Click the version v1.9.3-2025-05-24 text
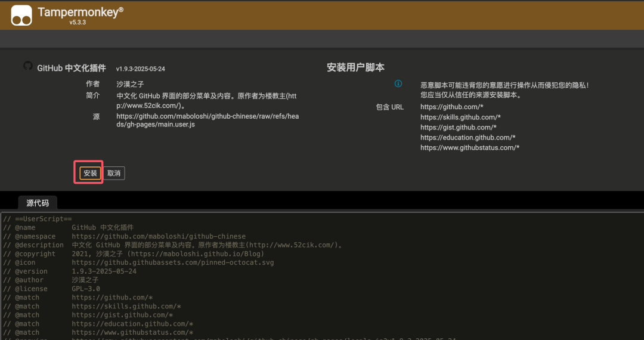 141,69
